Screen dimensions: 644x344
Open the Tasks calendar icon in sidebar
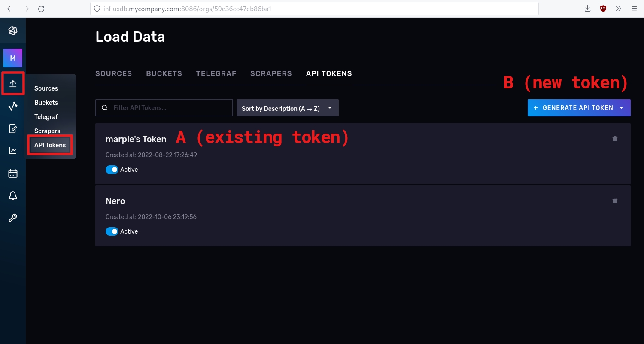(13, 174)
